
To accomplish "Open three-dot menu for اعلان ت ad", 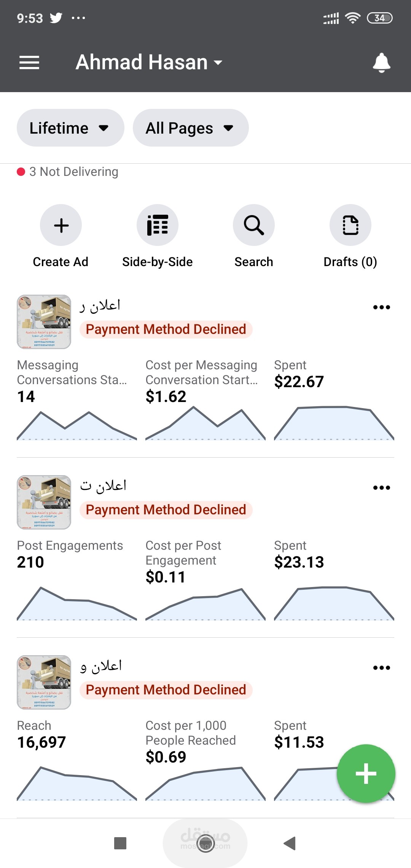I will click(x=381, y=488).
